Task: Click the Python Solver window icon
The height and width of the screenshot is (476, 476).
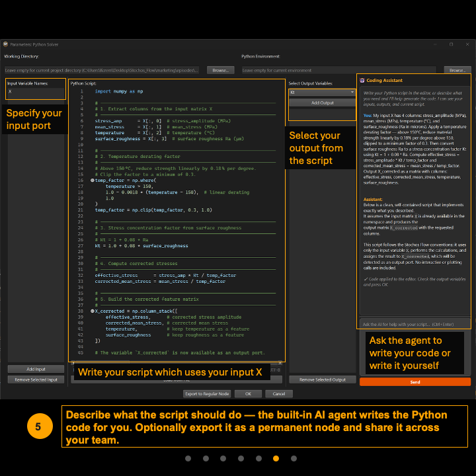Action: [6, 44]
